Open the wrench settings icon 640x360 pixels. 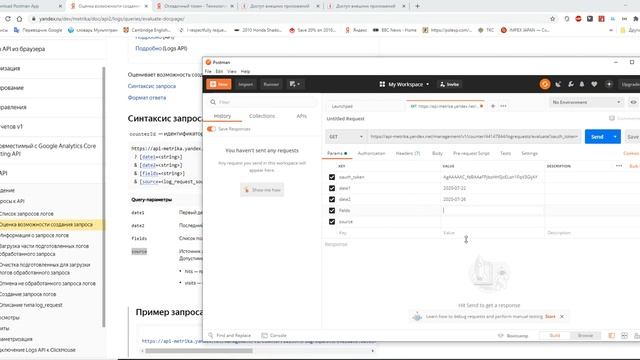571,84
